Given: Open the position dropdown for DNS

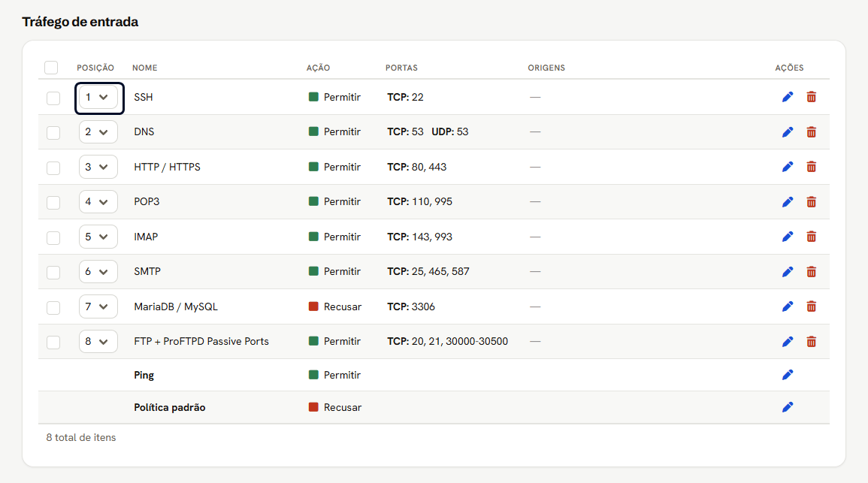Looking at the screenshot, I should [98, 132].
